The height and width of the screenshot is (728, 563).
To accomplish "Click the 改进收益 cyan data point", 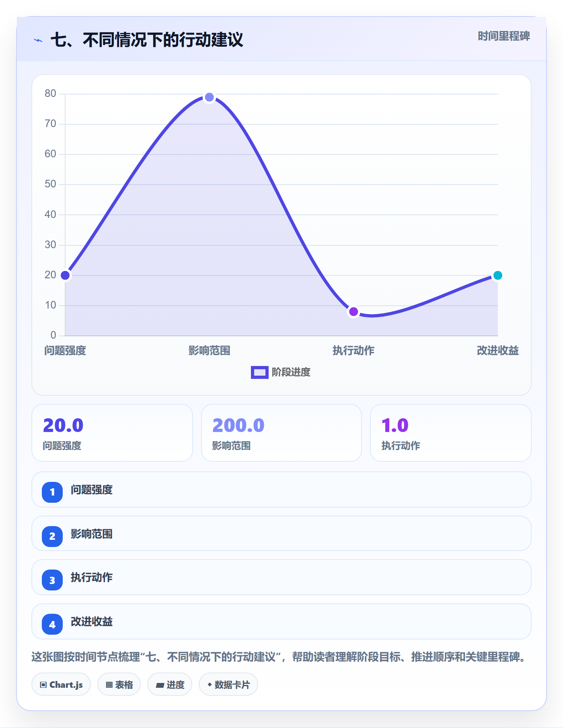I will tap(498, 276).
